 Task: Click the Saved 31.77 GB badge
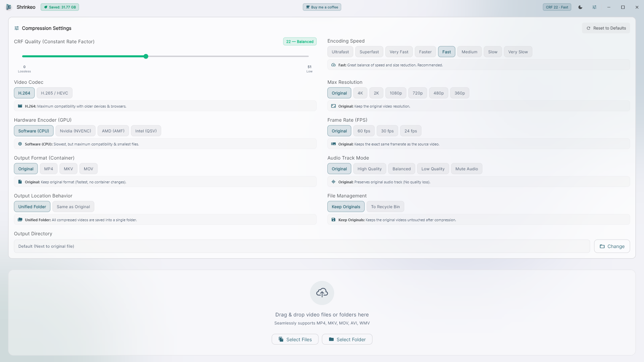click(60, 7)
